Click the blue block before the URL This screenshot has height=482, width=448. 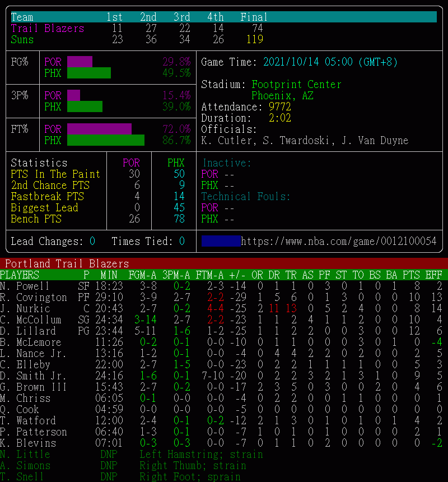point(221,242)
